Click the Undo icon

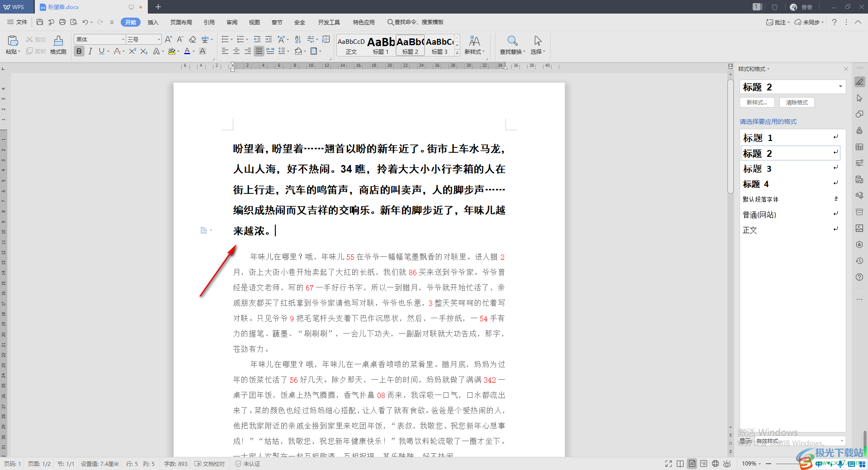85,22
